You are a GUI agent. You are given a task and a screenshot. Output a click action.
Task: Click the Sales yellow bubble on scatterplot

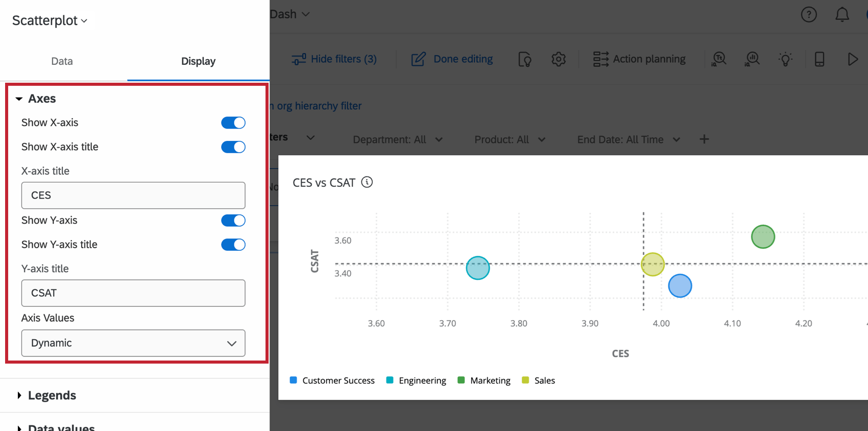[x=653, y=265]
